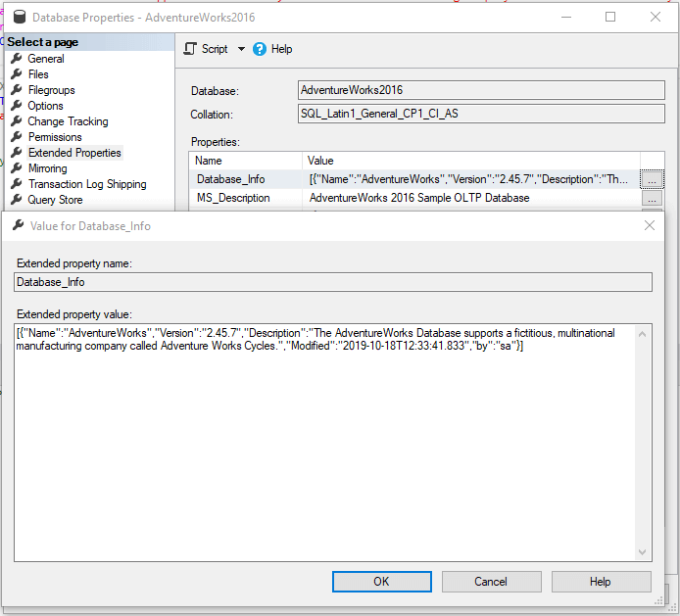Click the database cylinder icon in title bar
Screen dimensions: 680x616
[x=20, y=17]
